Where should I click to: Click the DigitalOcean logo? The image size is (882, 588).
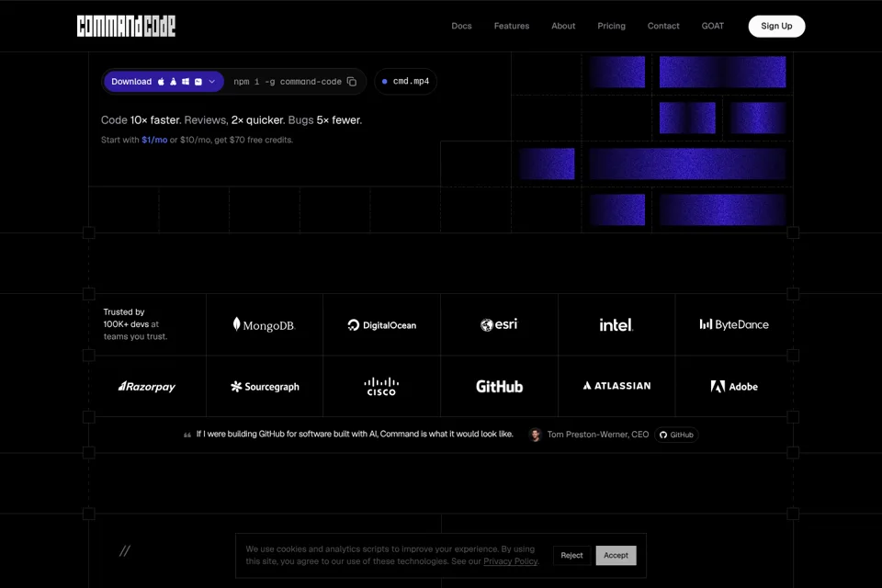[x=382, y=325]
